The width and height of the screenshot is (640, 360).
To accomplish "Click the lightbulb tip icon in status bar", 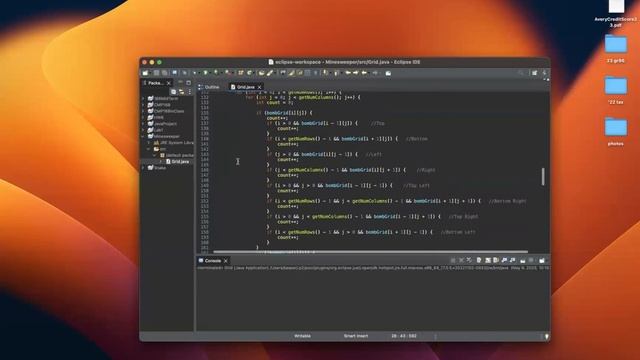I will pos(547,336).
